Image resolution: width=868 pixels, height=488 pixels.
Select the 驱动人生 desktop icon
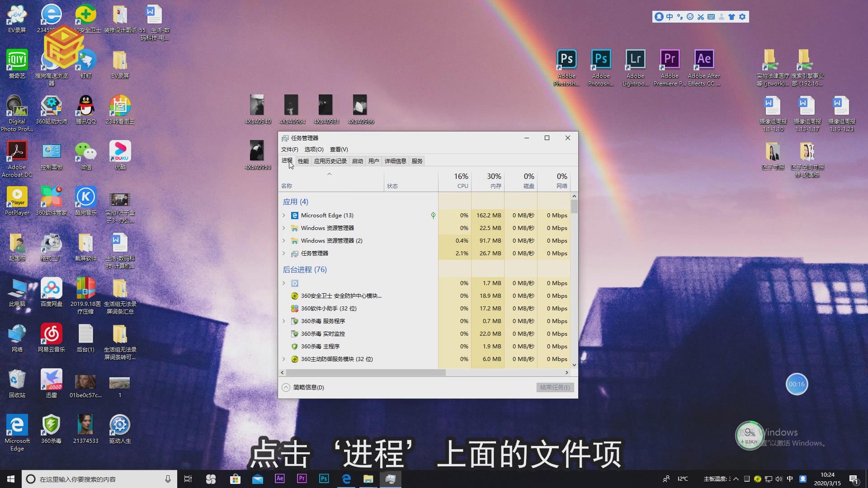coord(120,429)
